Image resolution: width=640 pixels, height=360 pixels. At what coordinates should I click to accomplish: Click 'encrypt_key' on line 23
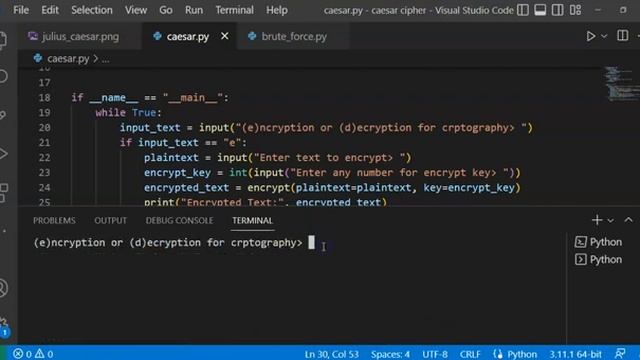(177, 173)
